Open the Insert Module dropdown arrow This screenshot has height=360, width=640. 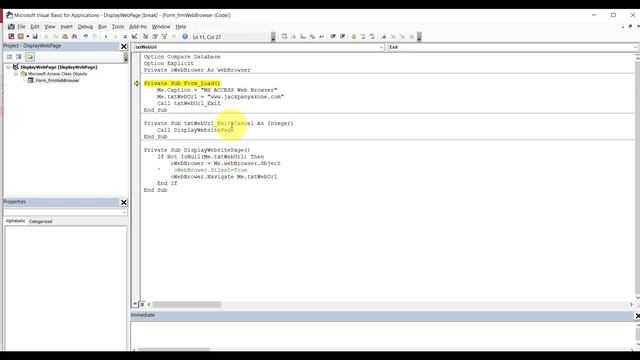(x=28, y=37)
